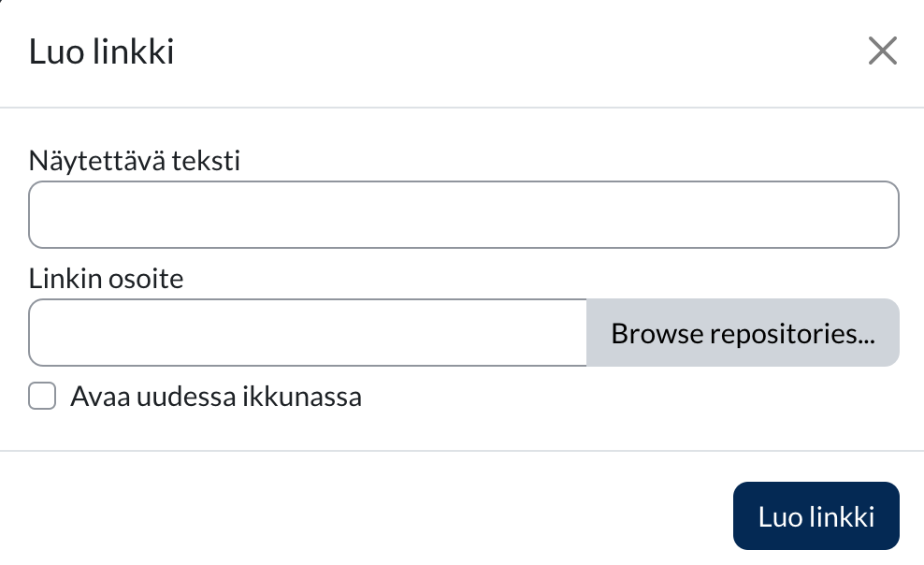Select the displayed text entry box
This screenshot has height=565, width=924.
click(463, 215)
